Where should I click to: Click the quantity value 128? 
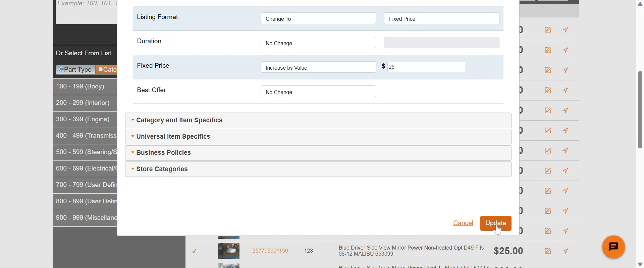(x=309, y=251)
